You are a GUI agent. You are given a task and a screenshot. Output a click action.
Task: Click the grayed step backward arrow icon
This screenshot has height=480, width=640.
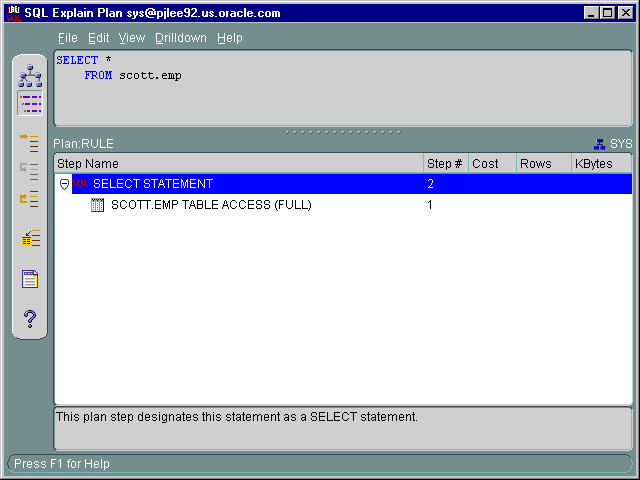tap(30, 170)
